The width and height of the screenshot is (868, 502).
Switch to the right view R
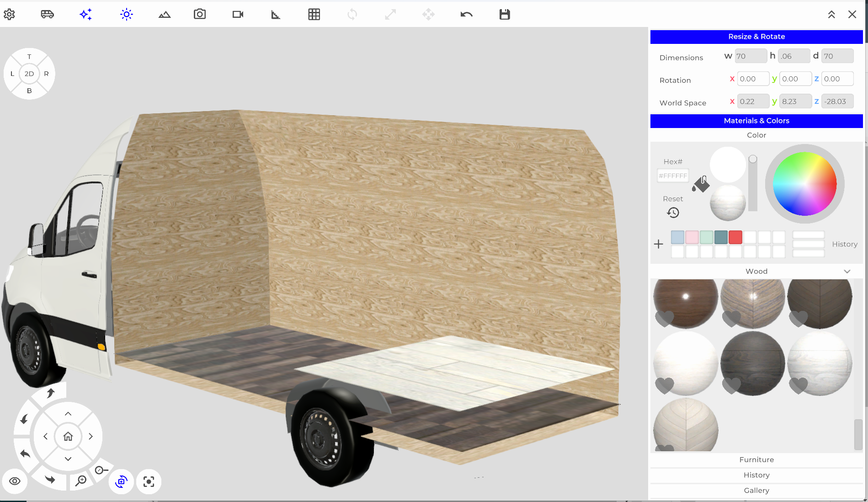46,74
